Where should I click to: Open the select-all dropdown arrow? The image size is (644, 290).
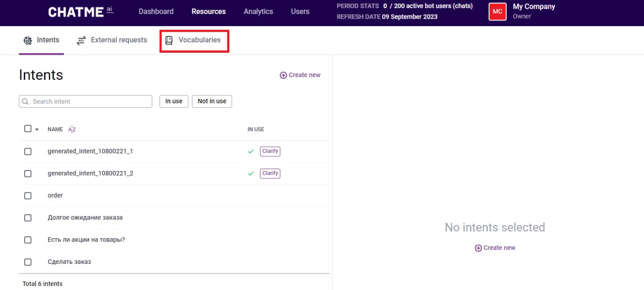click(x=37, y=129)
